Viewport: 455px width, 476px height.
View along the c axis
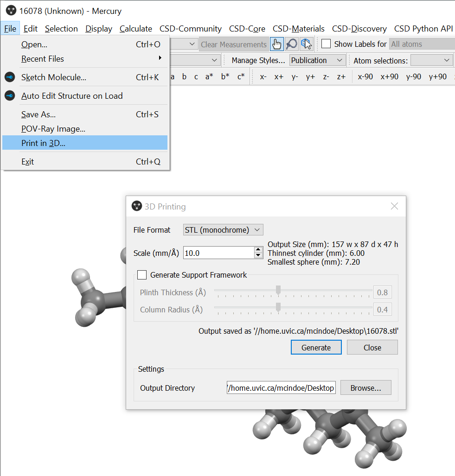coord(196,76)
